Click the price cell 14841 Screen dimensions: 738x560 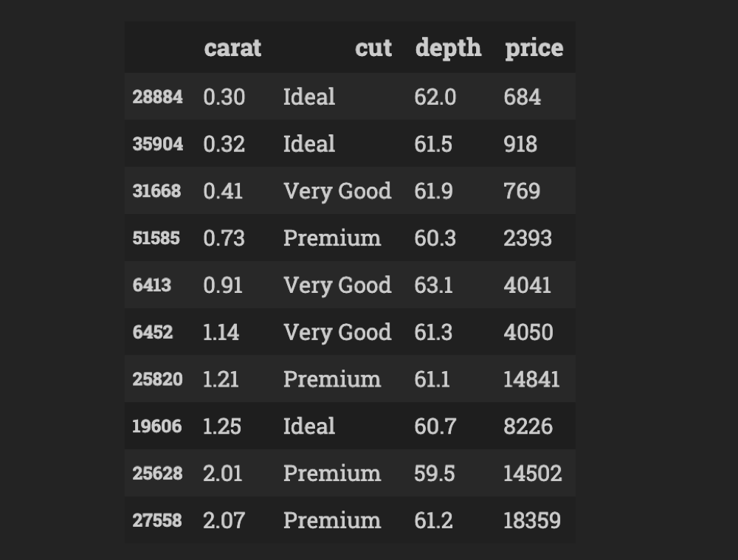click(x=531, y=379)
